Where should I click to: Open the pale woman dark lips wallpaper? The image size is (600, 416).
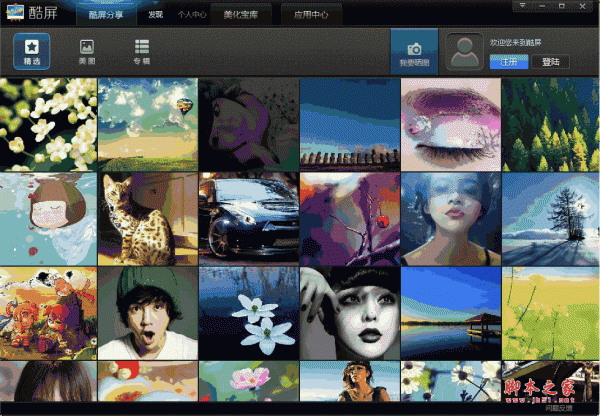(350, 313)
